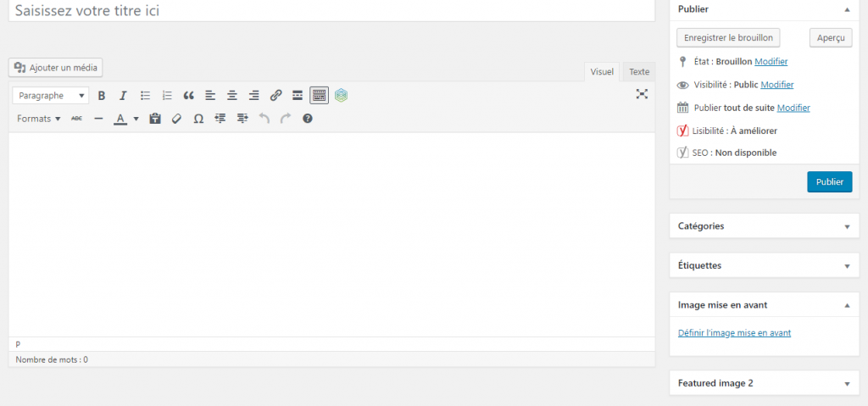This screenshot has width=868, height=406.
Task: Click the text color A button
Action: [x=120, y=119]
